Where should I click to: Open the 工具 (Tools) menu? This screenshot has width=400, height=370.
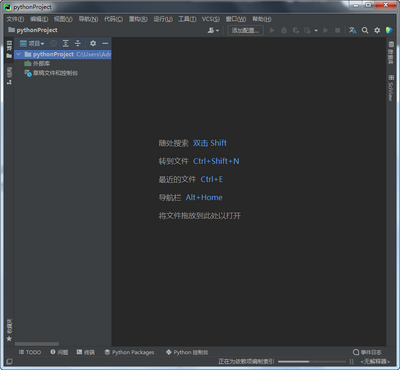click(187, 19)
